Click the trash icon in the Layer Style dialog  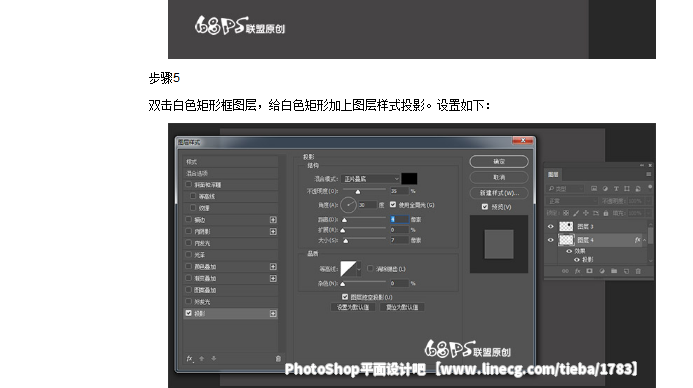[278, 358]
